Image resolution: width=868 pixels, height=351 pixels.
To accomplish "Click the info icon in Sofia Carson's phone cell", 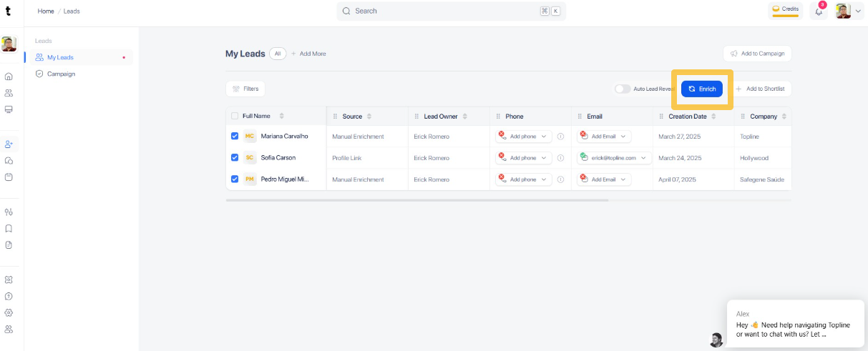I will [560, 158].
